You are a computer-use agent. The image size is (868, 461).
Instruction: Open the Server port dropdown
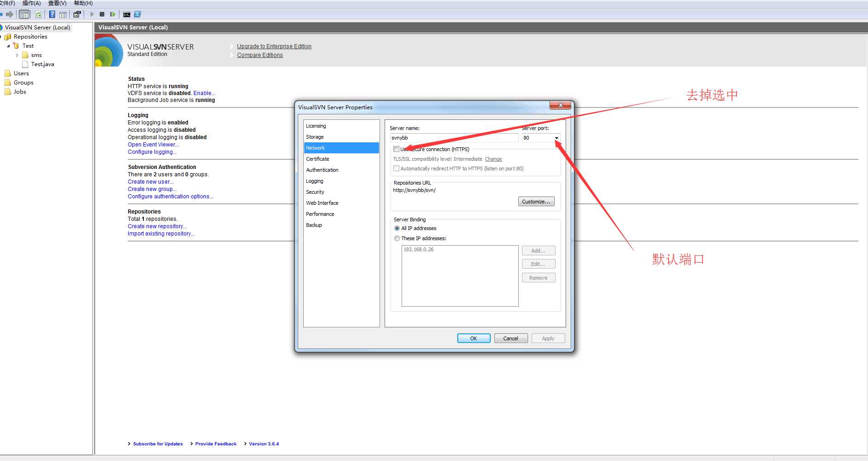pos(556,138)
